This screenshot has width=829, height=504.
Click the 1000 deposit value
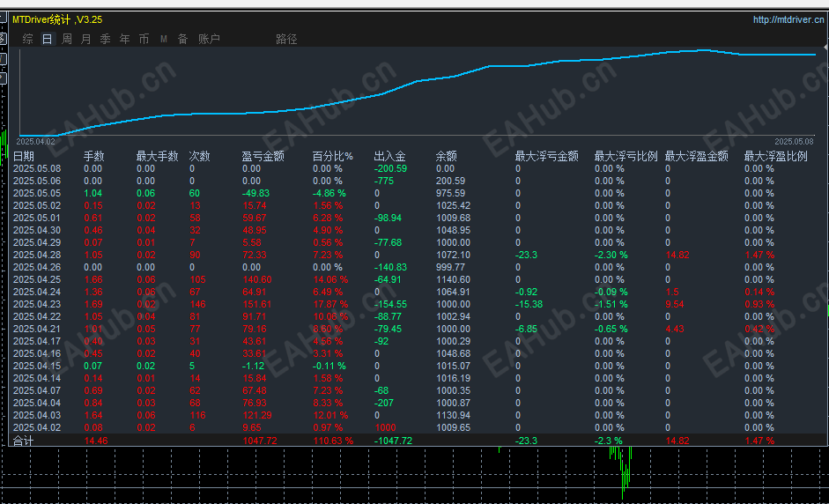tap(385, 427)
